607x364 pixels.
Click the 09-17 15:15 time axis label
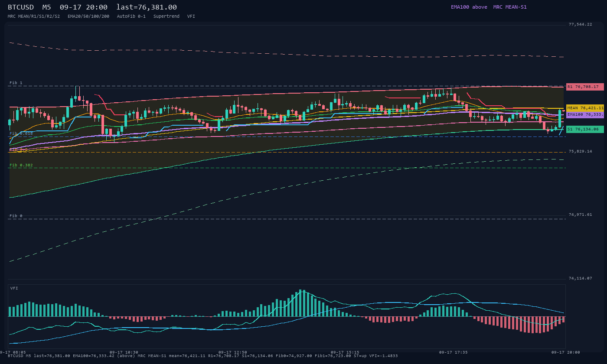345,352
